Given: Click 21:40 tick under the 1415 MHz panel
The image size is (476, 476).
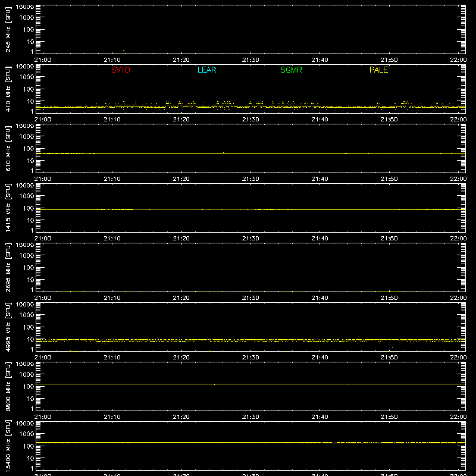Looking at the screenshot, I should [320, 239].
